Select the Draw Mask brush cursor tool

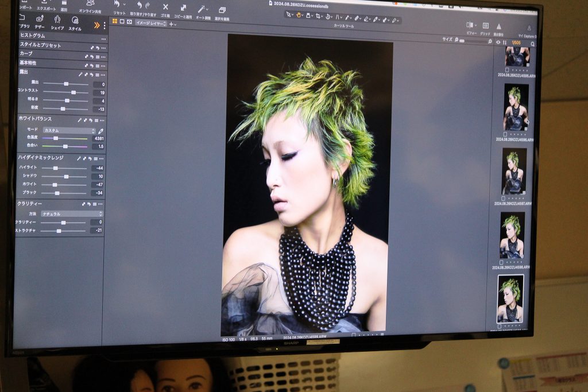pyautogui.click(x=347, y=17)
